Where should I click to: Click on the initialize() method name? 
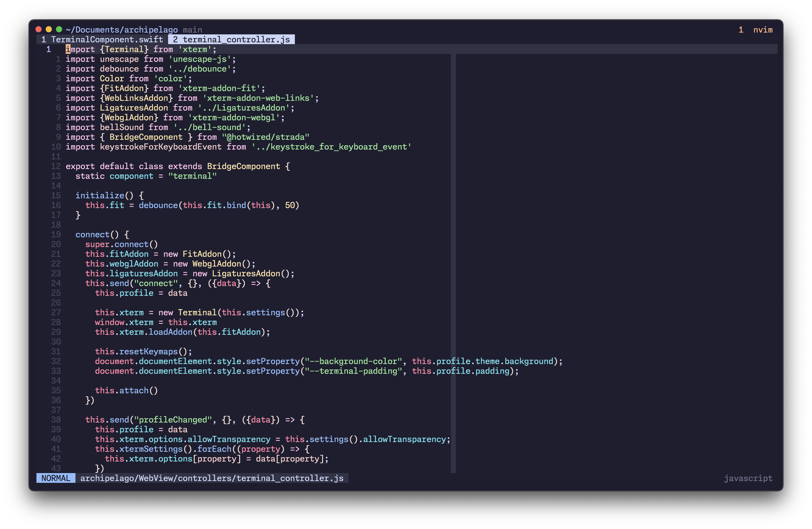point(100,195)
